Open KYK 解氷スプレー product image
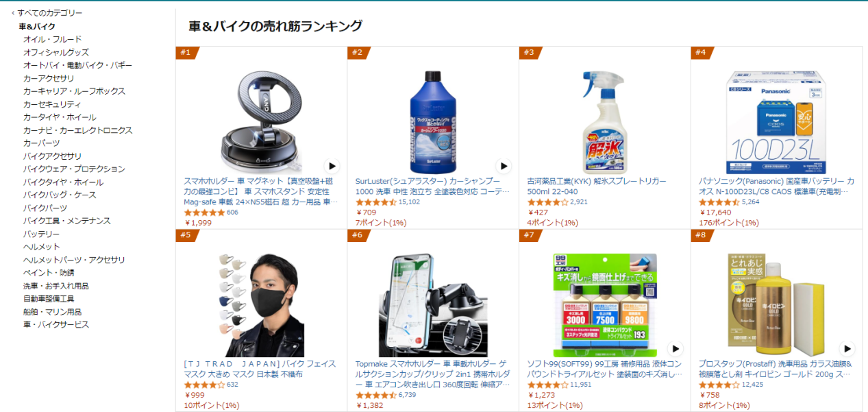 coord(604,121)
